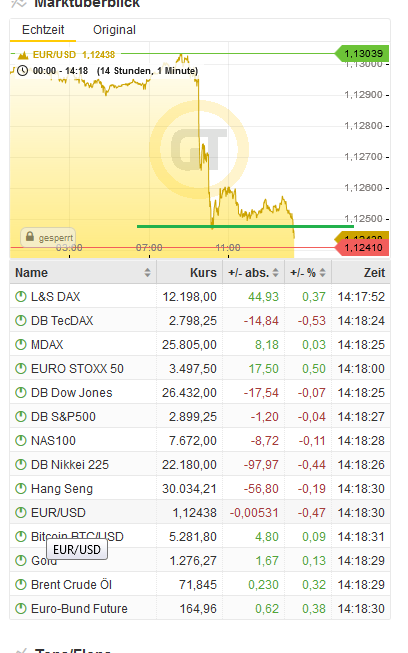This screenshot has height=653, width=408.
Task: Click the Zeit column header
Action: (374, 273)
